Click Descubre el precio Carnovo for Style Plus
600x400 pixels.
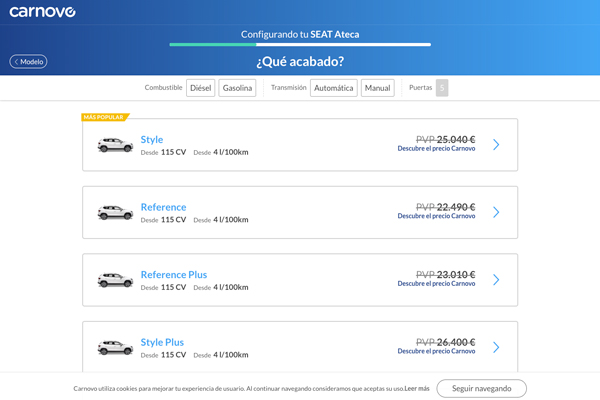[x=436, y=351]
